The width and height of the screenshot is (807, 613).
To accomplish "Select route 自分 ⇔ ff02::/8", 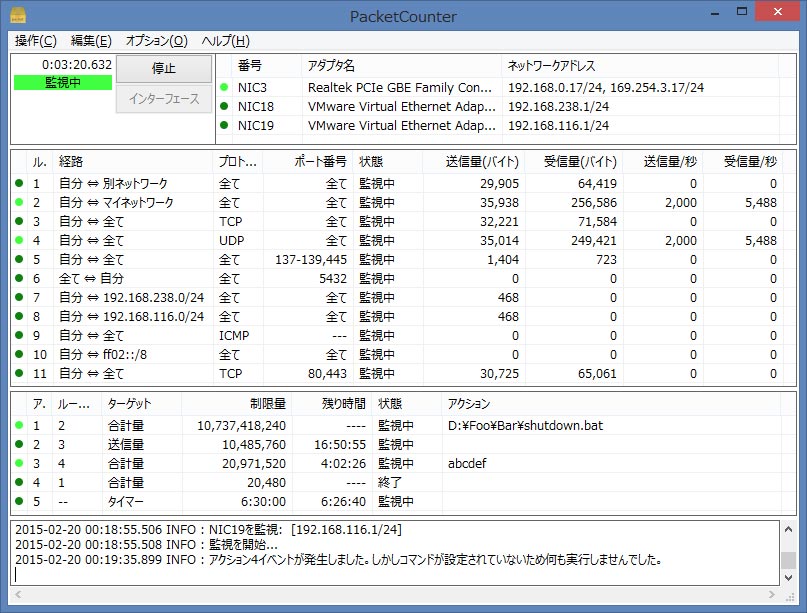I will click(x=102, y=355).
